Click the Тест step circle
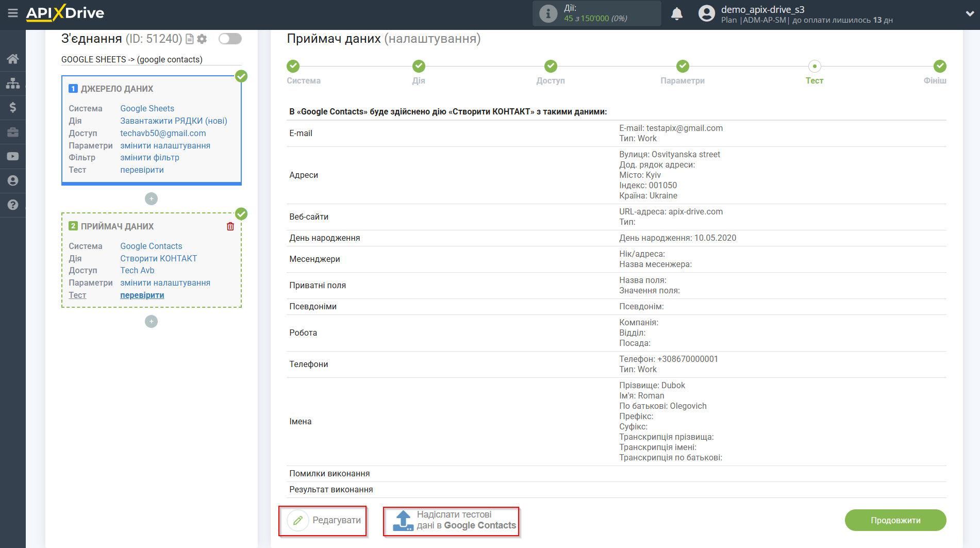980x548 pixels. (x=815, y=66)
